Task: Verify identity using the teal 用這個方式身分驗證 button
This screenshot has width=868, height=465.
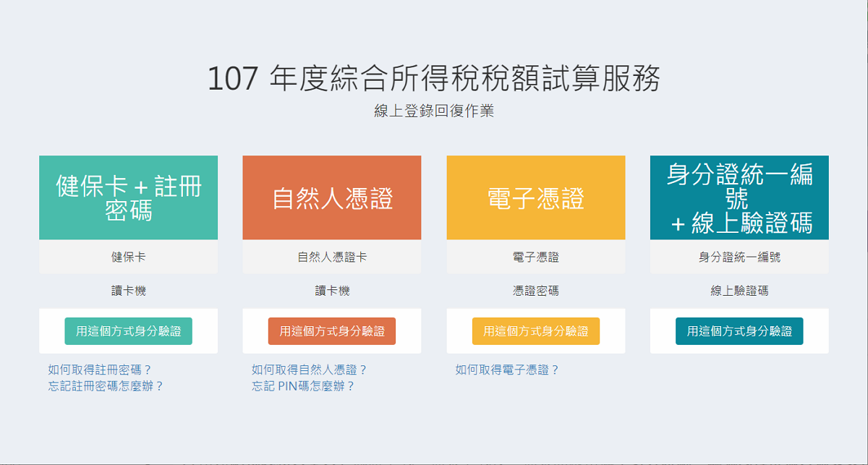Action: pyautogui.click(x=739, y=331)
